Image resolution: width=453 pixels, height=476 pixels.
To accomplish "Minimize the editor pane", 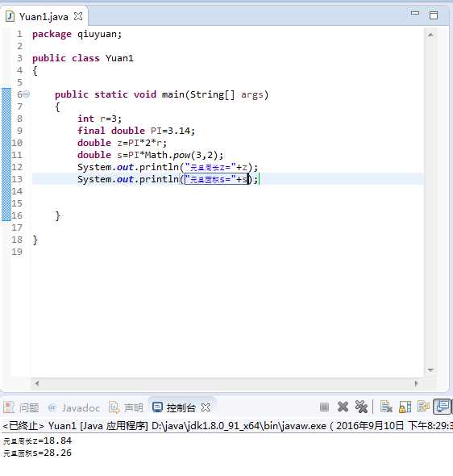I will pyautogui.click(x=415, y=14).
